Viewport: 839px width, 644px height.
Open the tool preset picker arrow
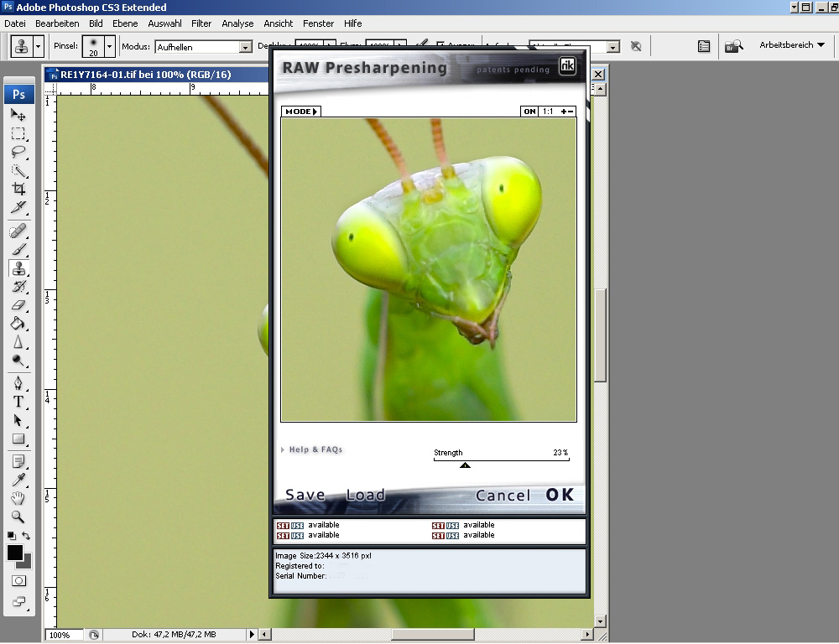pyautogui.click(x=38, y=46)
